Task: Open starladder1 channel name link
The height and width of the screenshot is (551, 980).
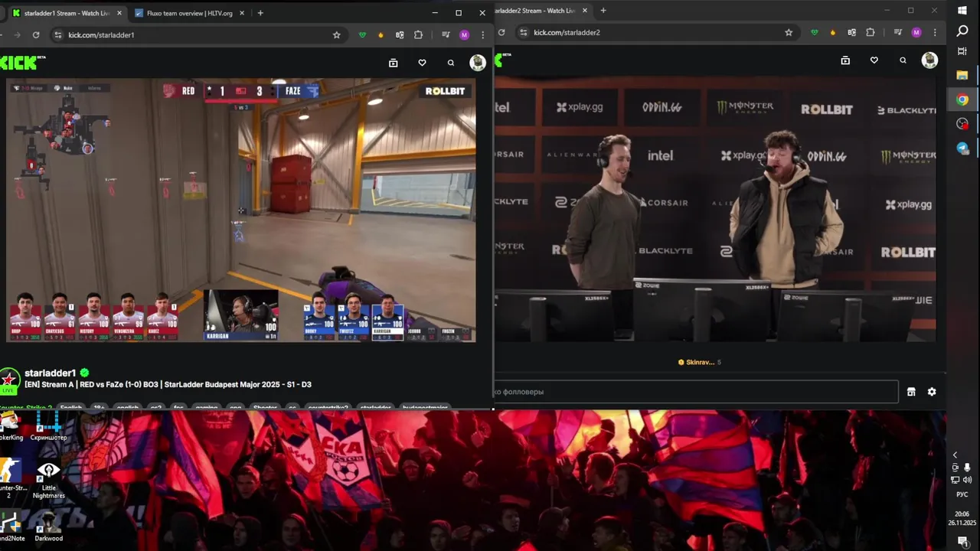Action: tap(50, 373)
